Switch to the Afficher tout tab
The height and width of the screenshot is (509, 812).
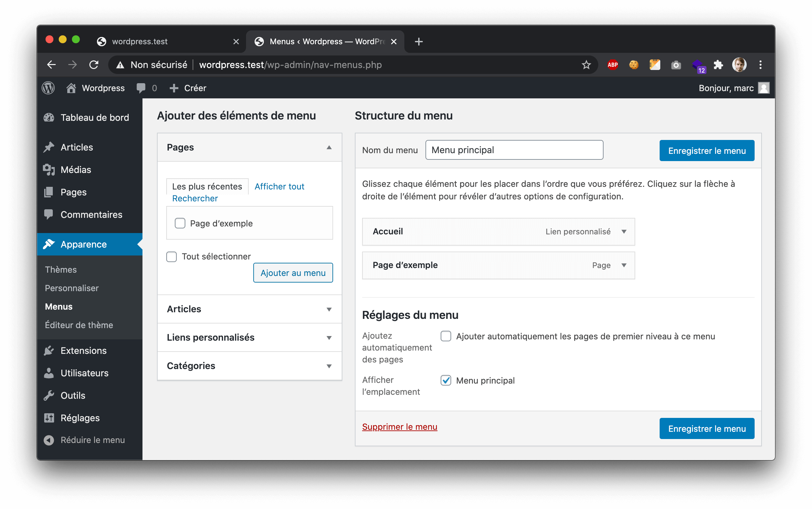pos(279,187)
